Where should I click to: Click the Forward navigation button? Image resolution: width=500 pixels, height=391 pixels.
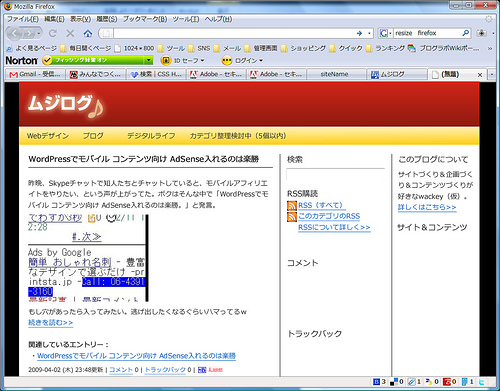point(29,33)
